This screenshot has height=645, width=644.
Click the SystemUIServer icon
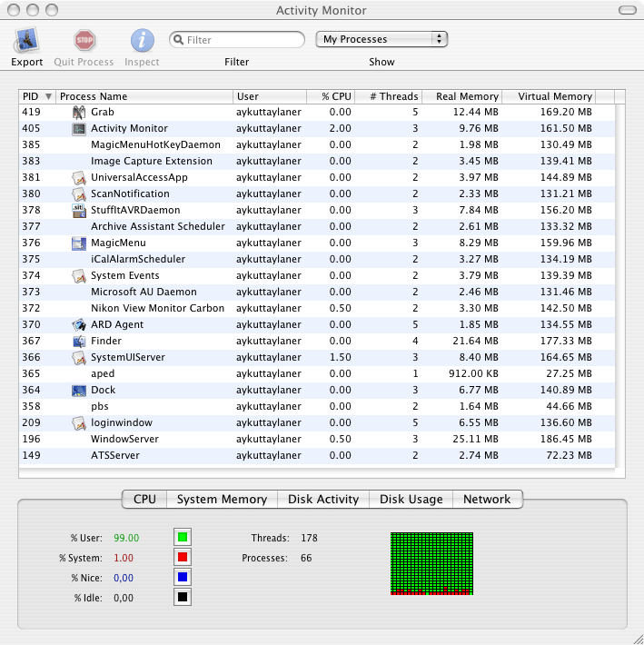pos(78,357)
